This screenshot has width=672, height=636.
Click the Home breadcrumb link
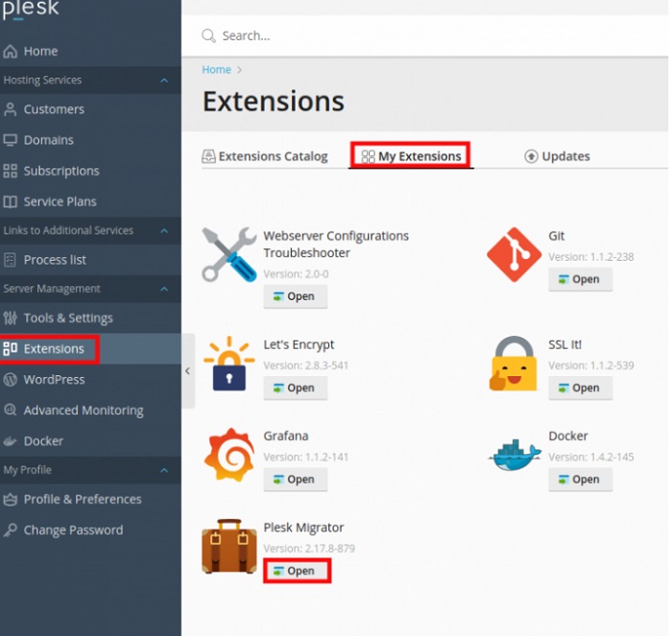216,69
